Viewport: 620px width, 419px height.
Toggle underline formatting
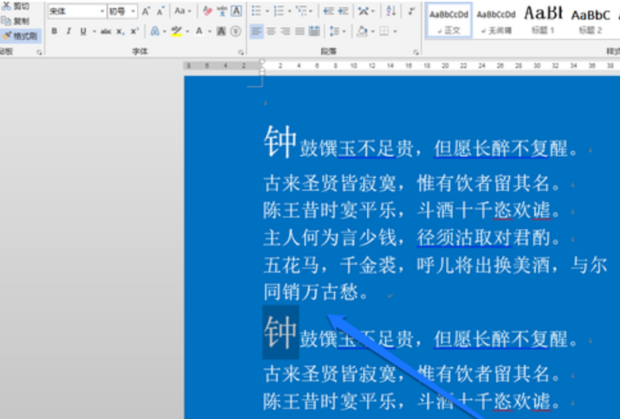[83, 31]
